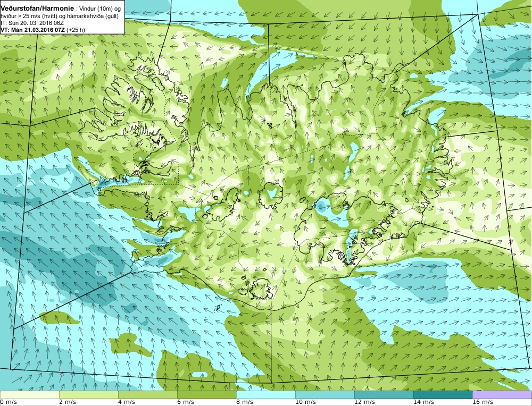Click the '2 m/s' legend label
The height and width of the screenshot is (406, 532).
[x=68, y=402]
